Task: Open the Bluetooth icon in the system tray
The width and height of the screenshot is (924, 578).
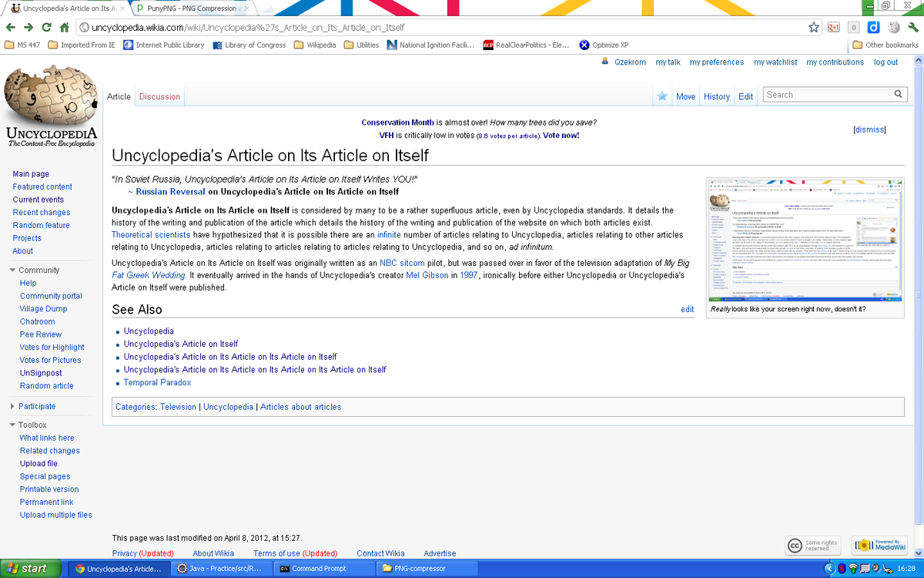Action: click(x=842, y=569)
